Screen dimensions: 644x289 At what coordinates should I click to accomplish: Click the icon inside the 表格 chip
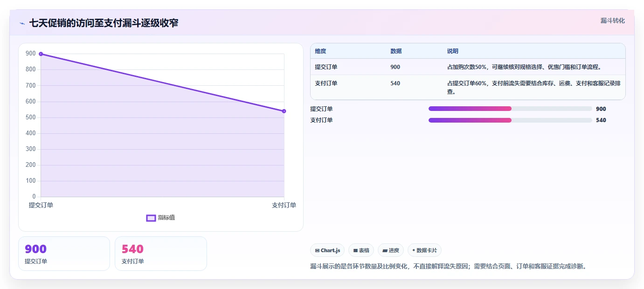coord(355,251)
